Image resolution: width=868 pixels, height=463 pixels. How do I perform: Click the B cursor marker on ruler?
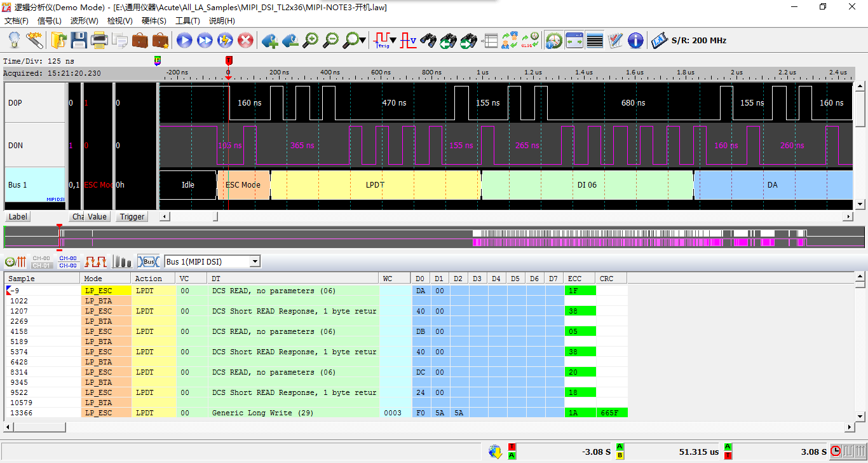158,60
